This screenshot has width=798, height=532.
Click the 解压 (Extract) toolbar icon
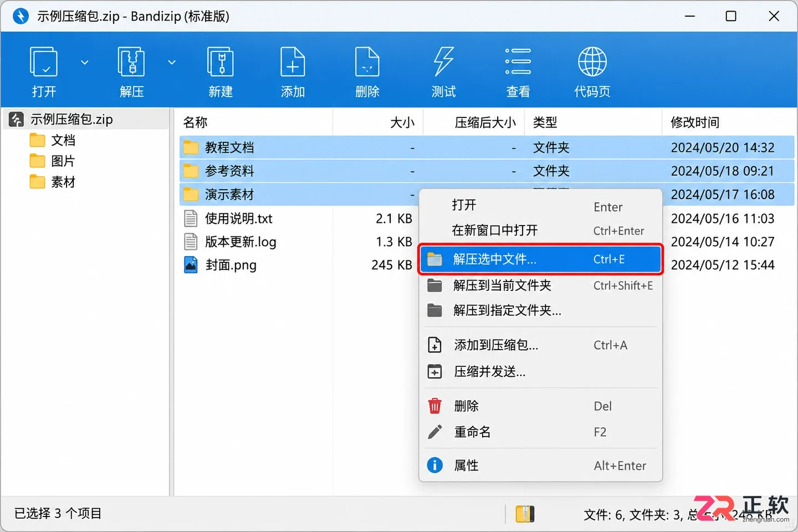pos(131,62)
